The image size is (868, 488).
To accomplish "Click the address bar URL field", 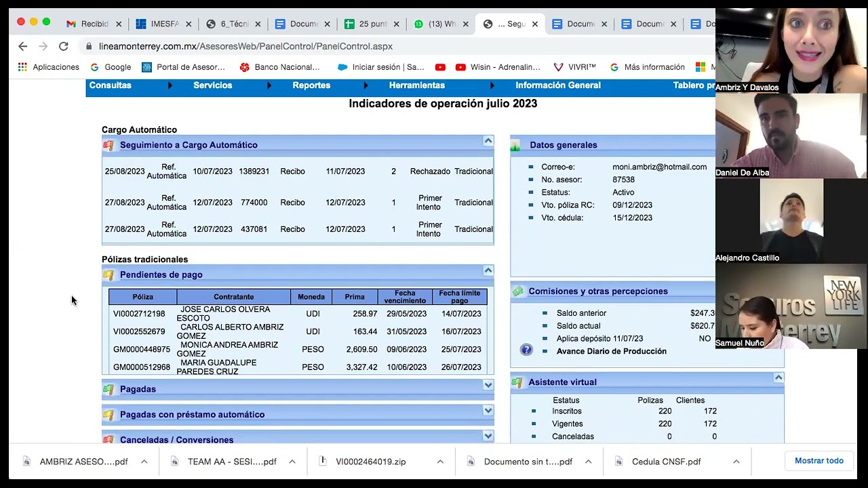I will coord(393,46).
